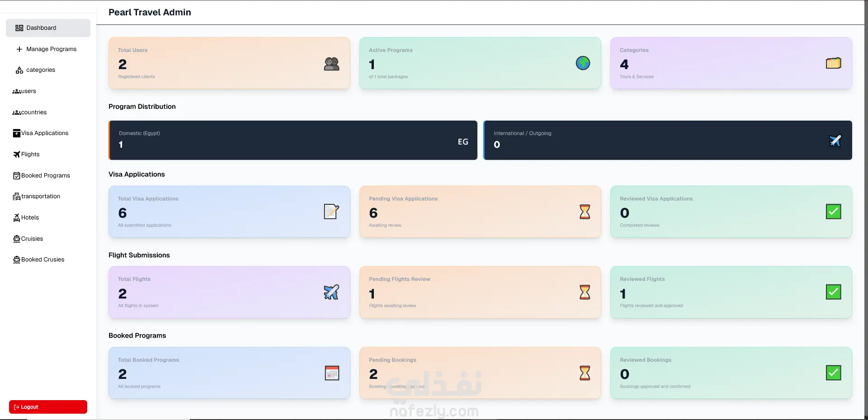Click airplane icon on Total Flights card
868x420 pixels.
pyautogui.click(x=331, y=292)
